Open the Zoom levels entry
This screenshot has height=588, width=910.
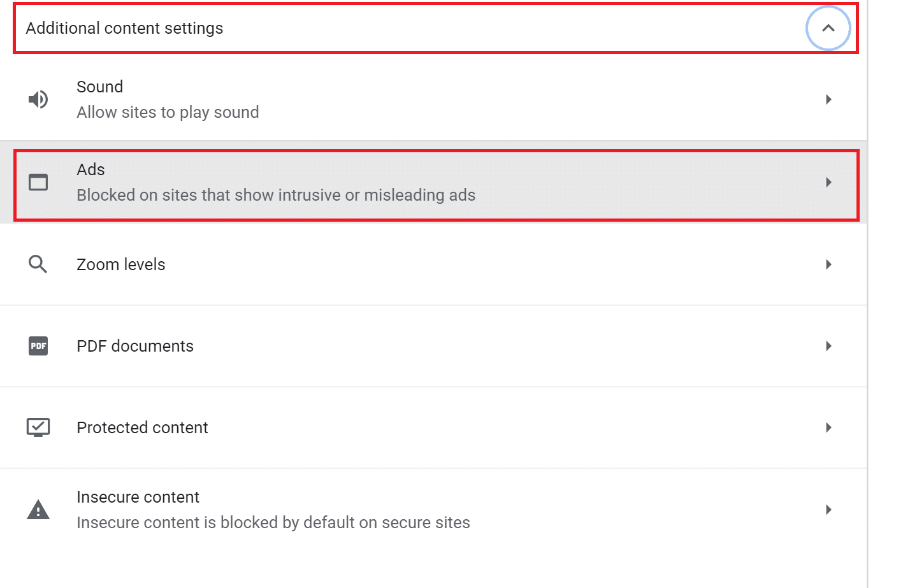[121, 264]
